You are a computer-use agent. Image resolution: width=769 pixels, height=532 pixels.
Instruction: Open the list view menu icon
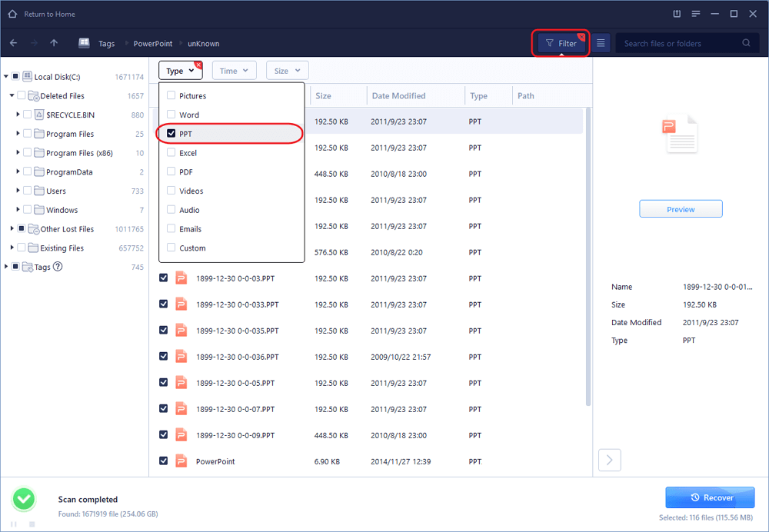pyautogui.click(x=601, y=44)
